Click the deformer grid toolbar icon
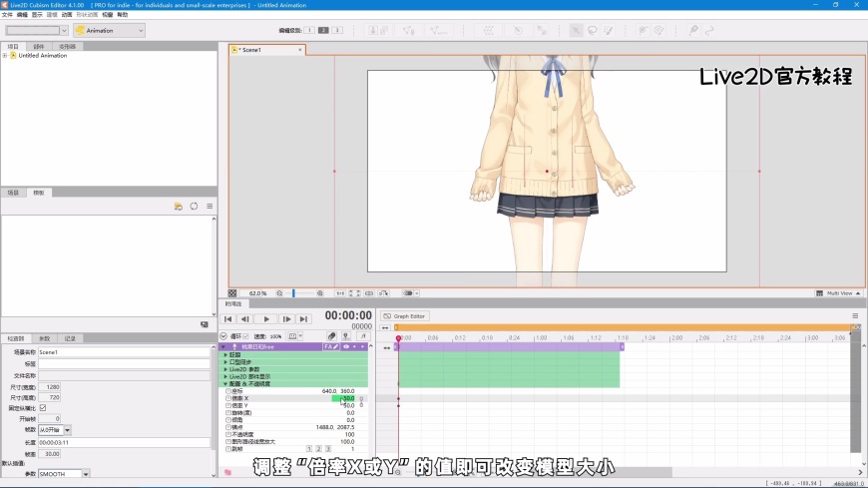The image size is (868, 488). [x=488, y=31]
